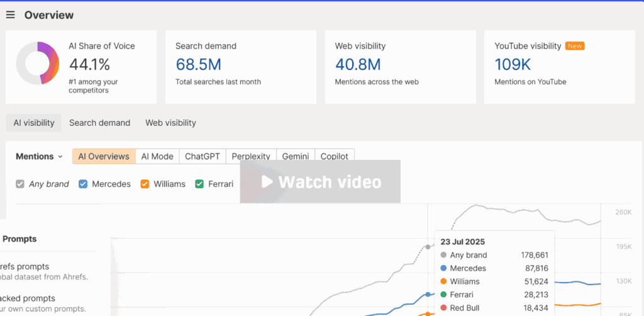Image resolution: width=644 pixels, height=316 pixels.
Task: Click the play icon on Watch video
Action: coord(267,182)
